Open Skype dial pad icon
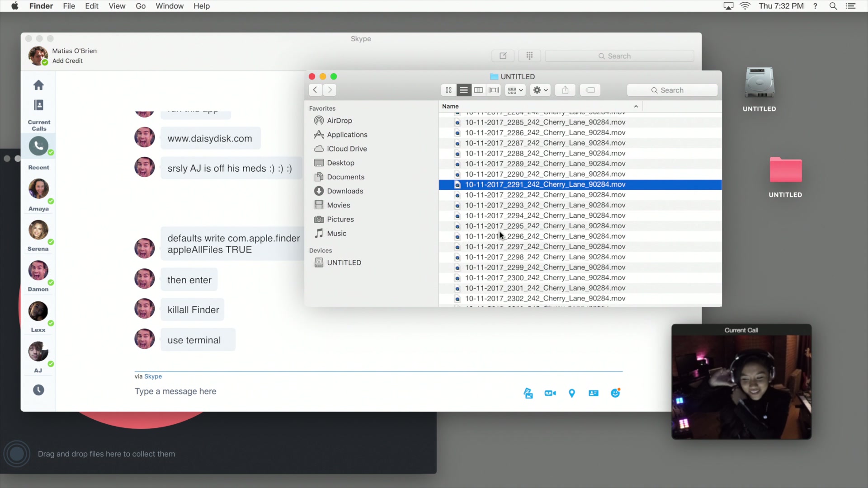Image resolution: width=868 pixels, height=488 pixels. pyautogui.click(x=529, y=56)
